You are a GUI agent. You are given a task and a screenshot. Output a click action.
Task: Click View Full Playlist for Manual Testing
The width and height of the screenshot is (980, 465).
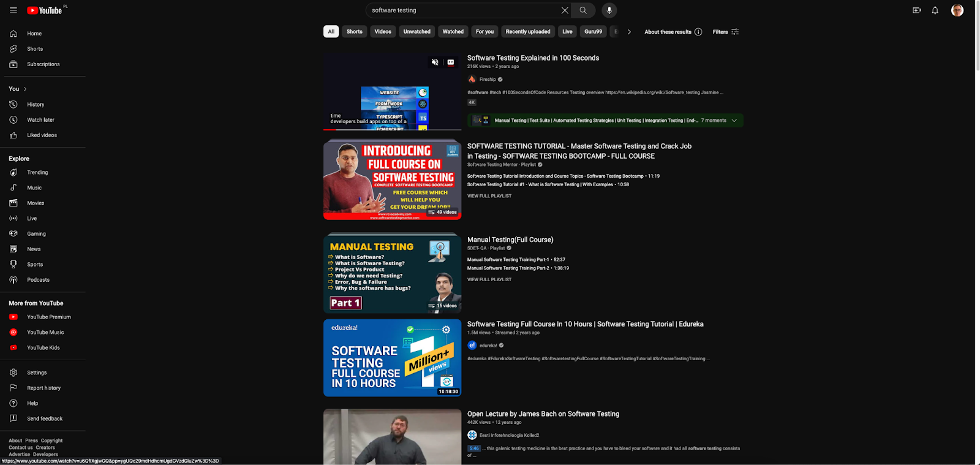coord(489,279)
